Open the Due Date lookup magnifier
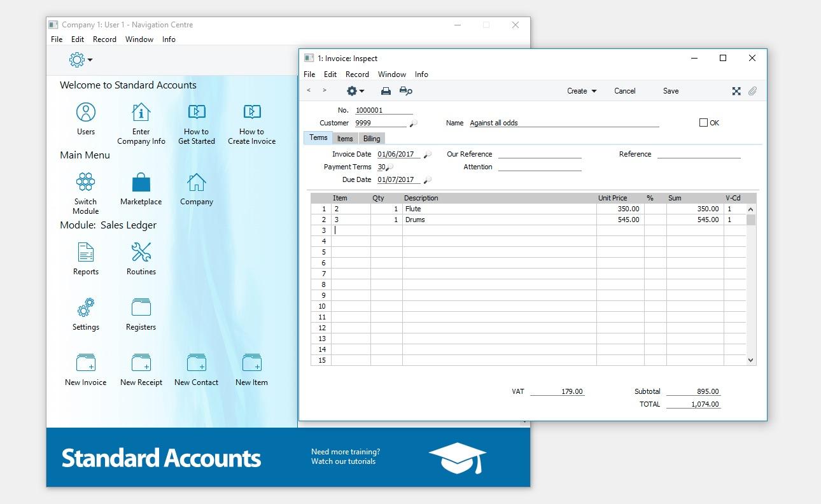The image size is (821, 504). coord(428,180)
